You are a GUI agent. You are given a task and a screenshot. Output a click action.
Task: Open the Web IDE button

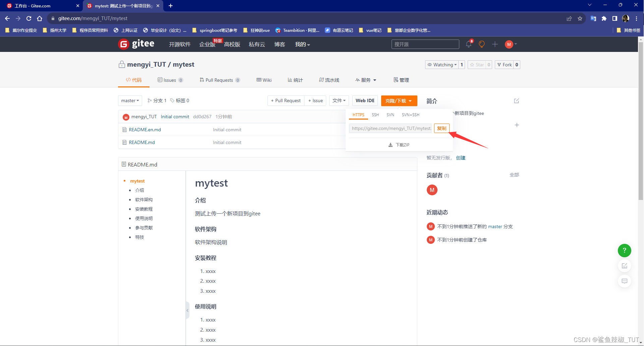365,100
